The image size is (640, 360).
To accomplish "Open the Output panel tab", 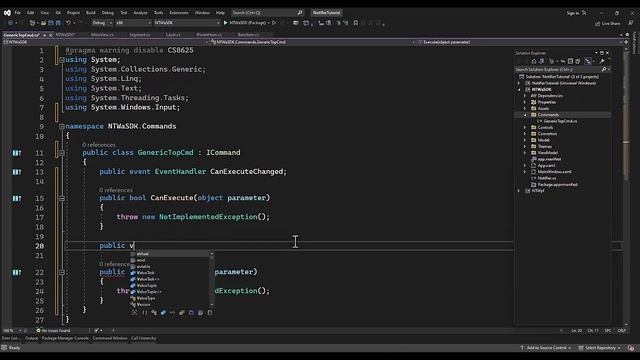I will [31, 338].
